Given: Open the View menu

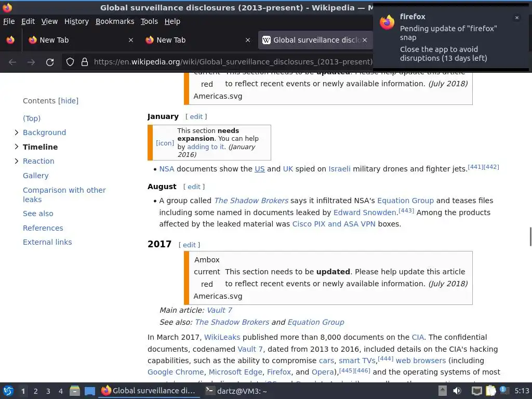Looking at the screenshot, I should point(49,21).
